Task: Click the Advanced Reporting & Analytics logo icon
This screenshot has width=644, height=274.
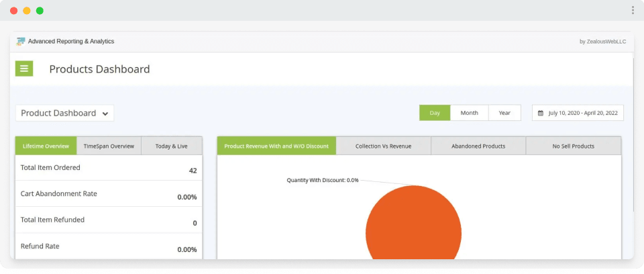Action: [x=21, y=42]
